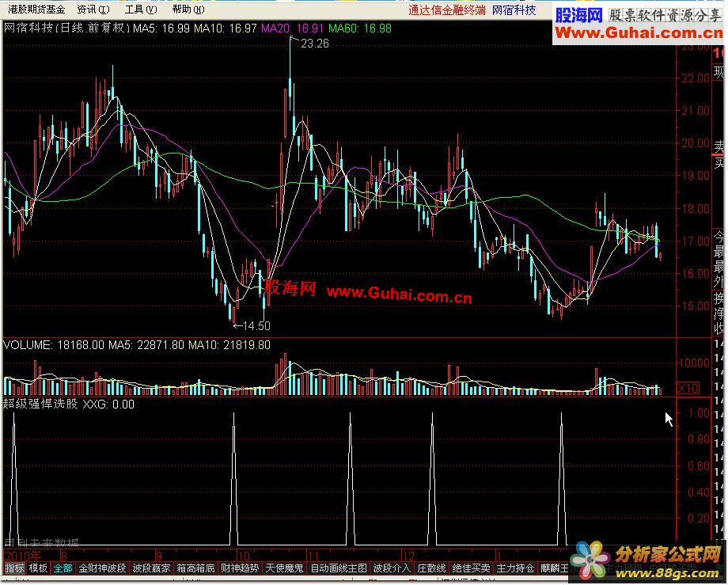Screen dimensions: 728x585
Task: Click the 网宿科技 stock name in title
Action: coord(514,9)
